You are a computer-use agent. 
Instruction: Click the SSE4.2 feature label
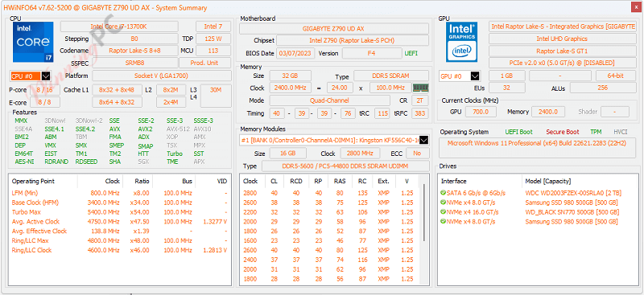click(x=85, y=129)
